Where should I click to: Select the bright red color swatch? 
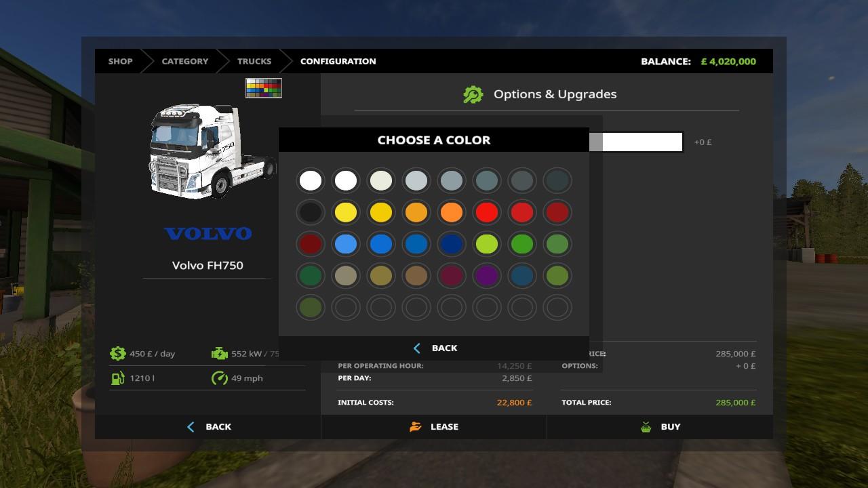487,212
